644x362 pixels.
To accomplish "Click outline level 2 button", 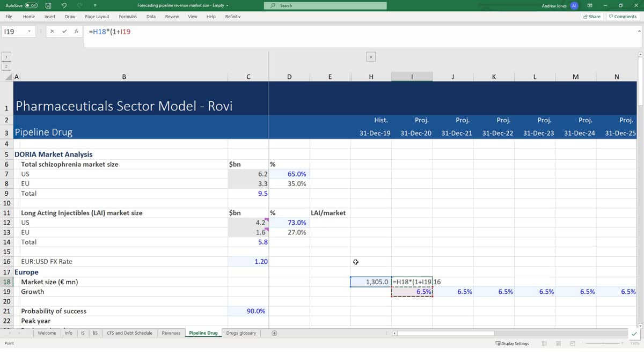I will (6, 67).
